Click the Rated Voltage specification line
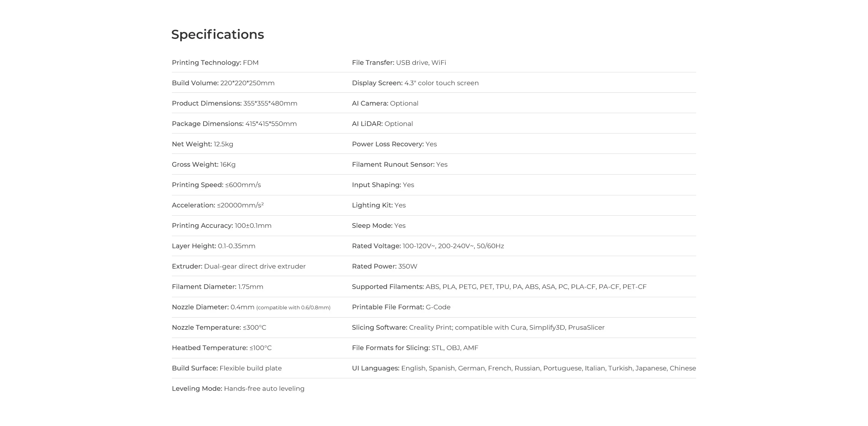Viewport: 868px width, 426px height. [428, 246]
